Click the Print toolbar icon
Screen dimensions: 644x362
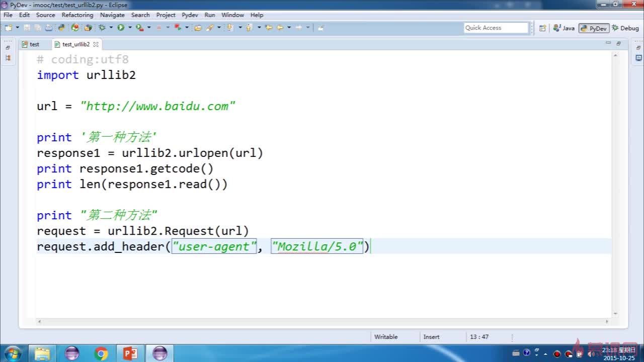click(x=48, y=28)
